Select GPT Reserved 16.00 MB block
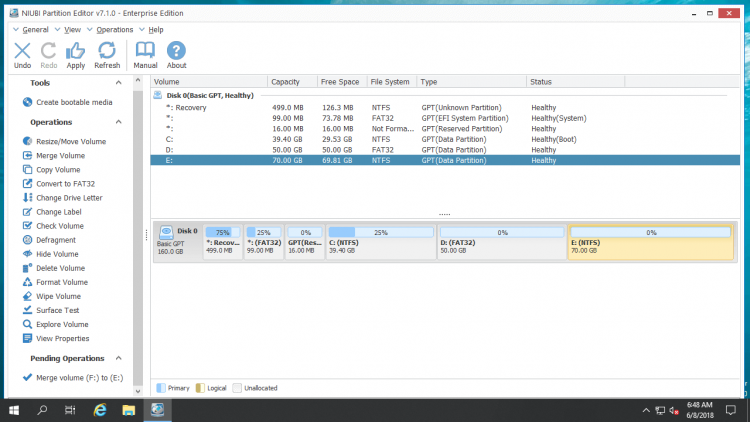 [305, 242]
